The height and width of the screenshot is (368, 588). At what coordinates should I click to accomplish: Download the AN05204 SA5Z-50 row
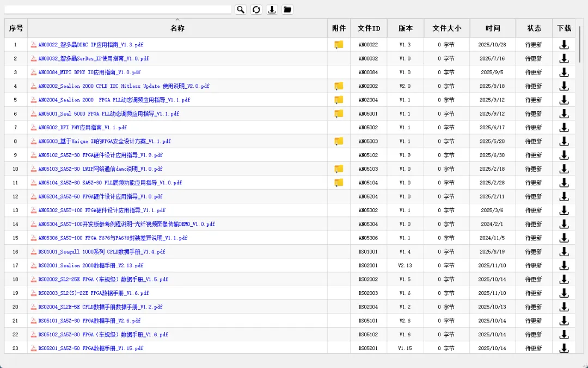(563, 196)
